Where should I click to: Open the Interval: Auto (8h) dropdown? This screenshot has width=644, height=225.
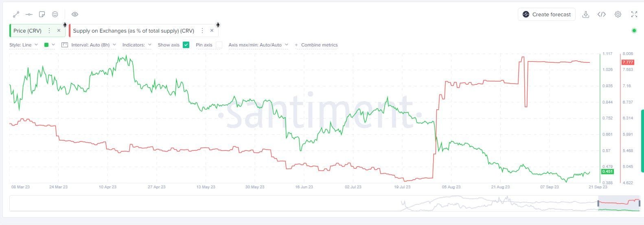coord(89,45)
